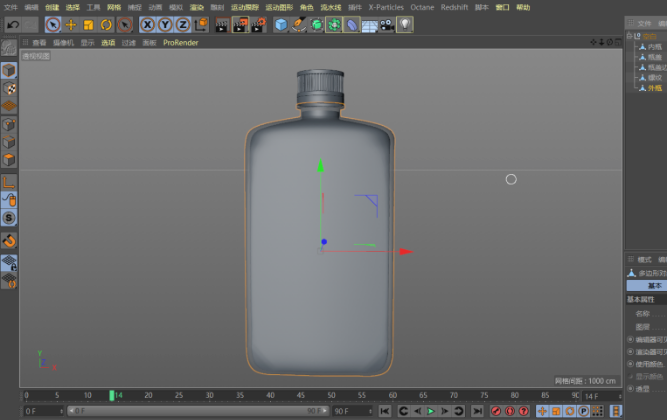Select the Scale tool in top toolbar

click(88, 24)
